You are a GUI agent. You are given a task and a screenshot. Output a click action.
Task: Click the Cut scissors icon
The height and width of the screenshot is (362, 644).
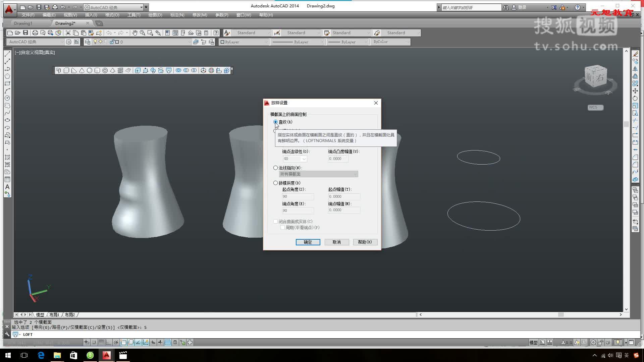(68, 33)
